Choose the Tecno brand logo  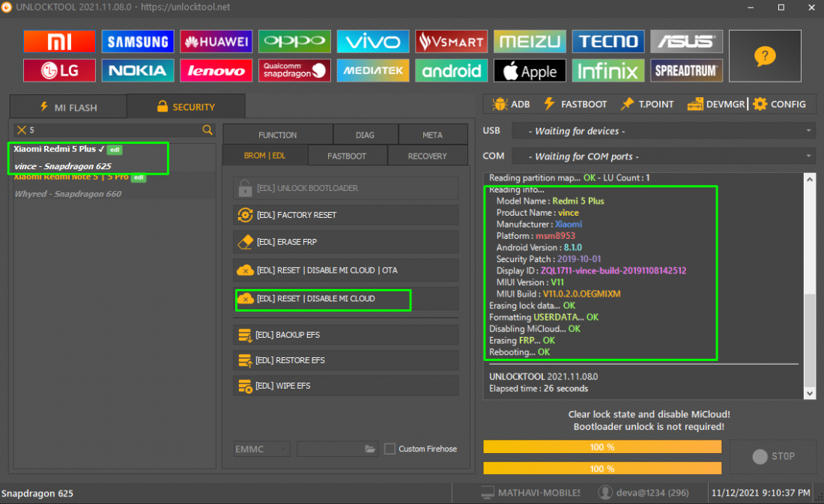pos(608,41)
